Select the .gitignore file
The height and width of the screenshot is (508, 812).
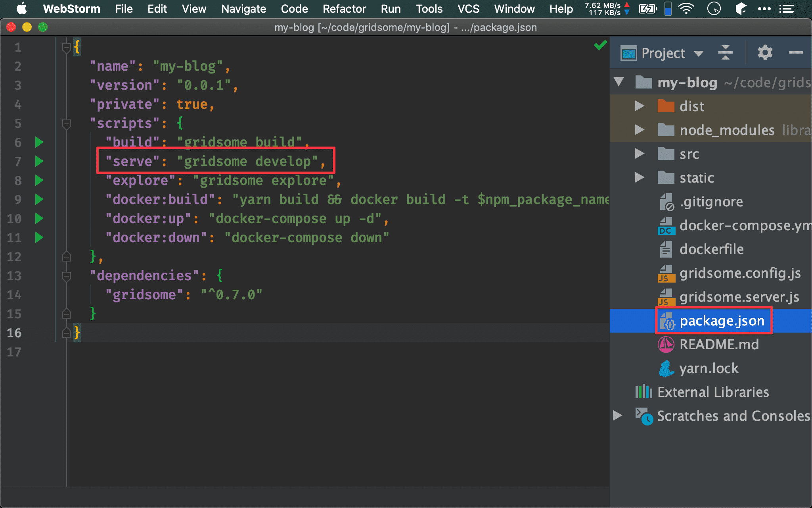click(x=711, y=202)
